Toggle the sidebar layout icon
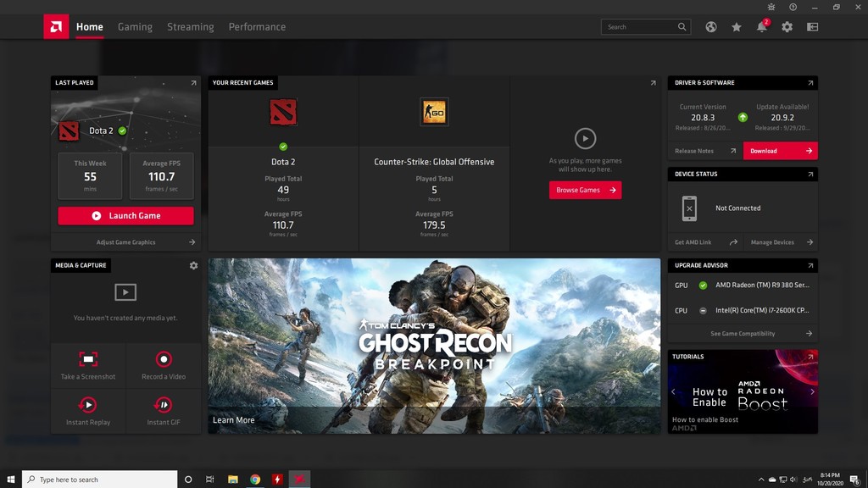Image resolution: width=868 pixels, height=488 pixels. point(812,26)
